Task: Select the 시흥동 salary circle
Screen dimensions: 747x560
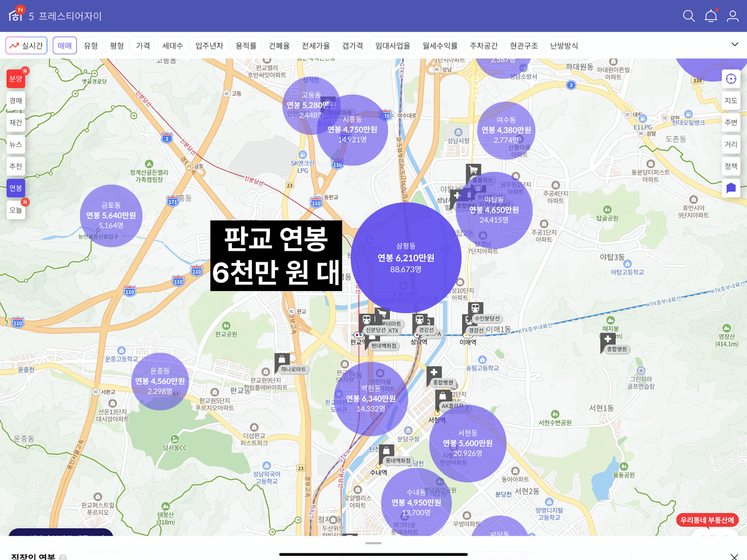Action: tap(352, 130)
